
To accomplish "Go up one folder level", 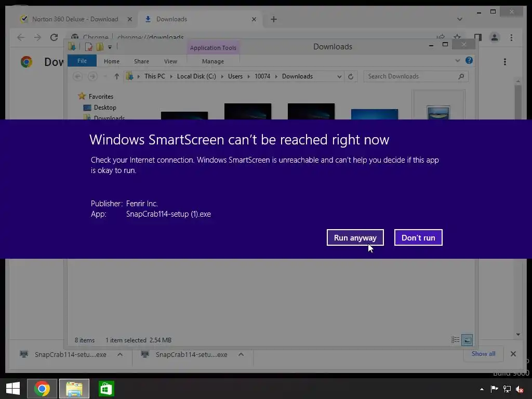I will [117, 76].
